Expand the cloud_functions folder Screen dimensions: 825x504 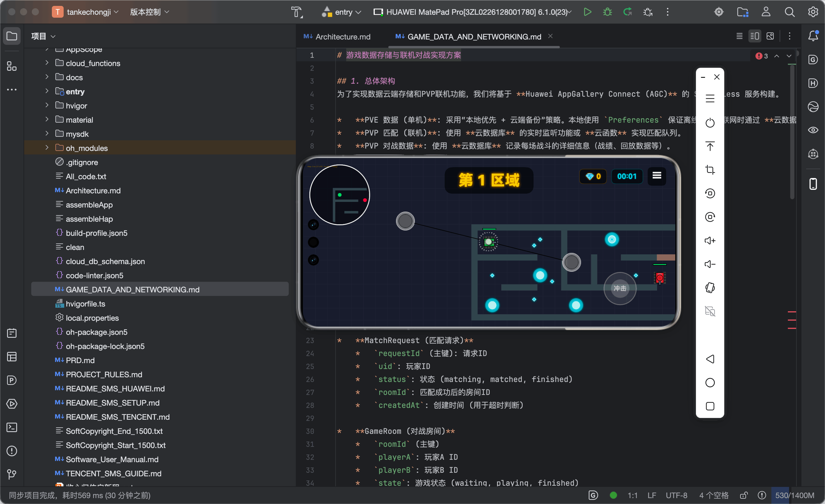tap(47, 63)
